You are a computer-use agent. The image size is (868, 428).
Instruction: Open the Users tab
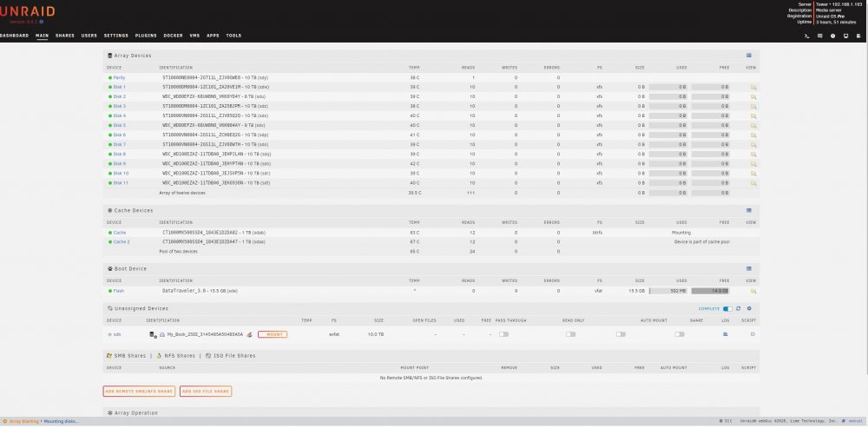coord(89,36)
